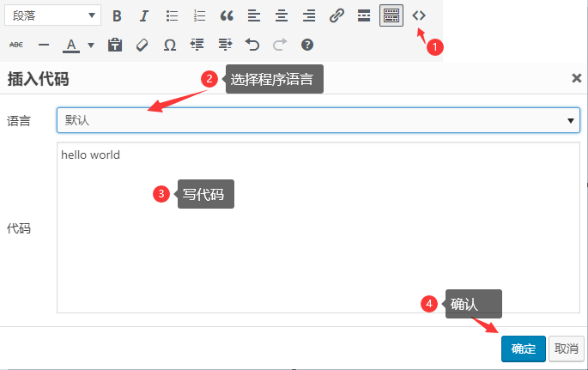588x370 pixels.
Task: Apply strikethrough formatting
Action: pos(16,45)
